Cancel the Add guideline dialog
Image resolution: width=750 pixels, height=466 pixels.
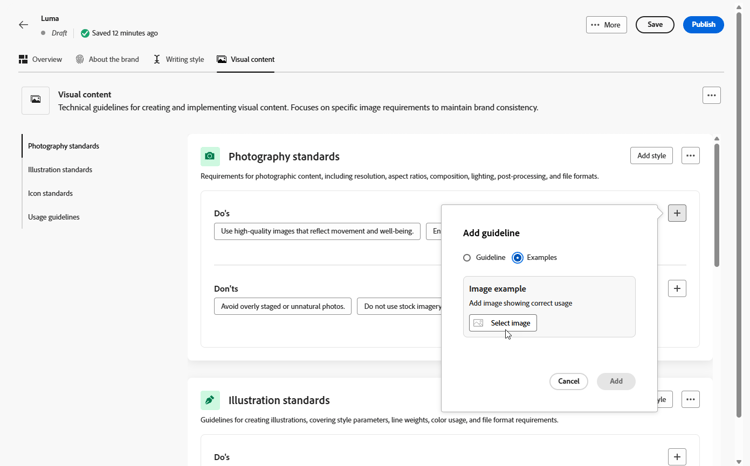click(568, 381)
